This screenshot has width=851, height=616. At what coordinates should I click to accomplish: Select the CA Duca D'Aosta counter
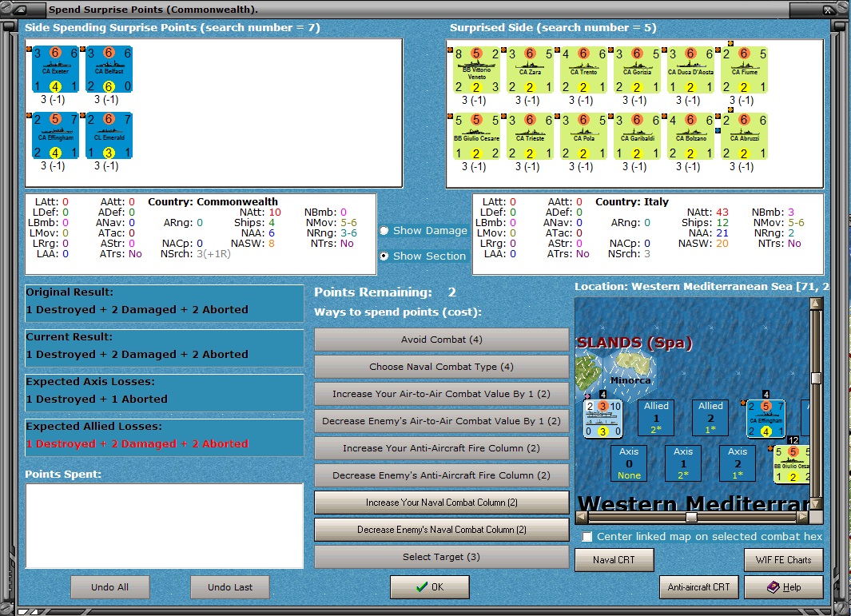pyautogui.click(x=690, y=70)
